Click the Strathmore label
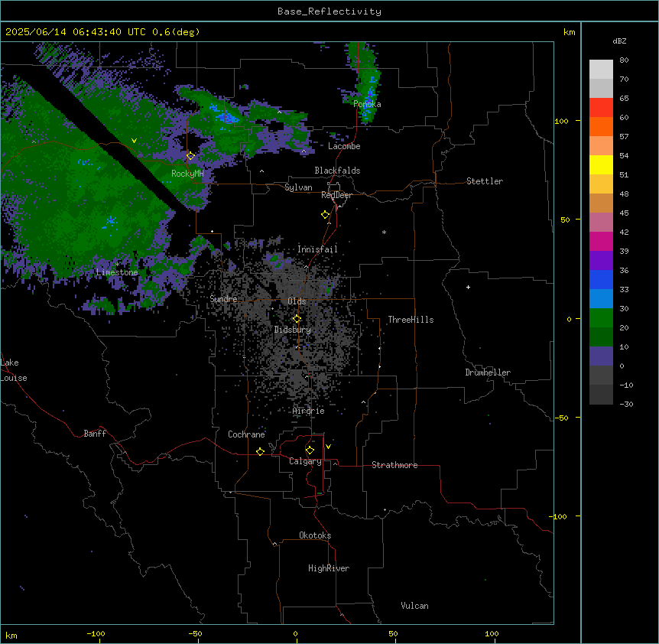 (394, 465)
